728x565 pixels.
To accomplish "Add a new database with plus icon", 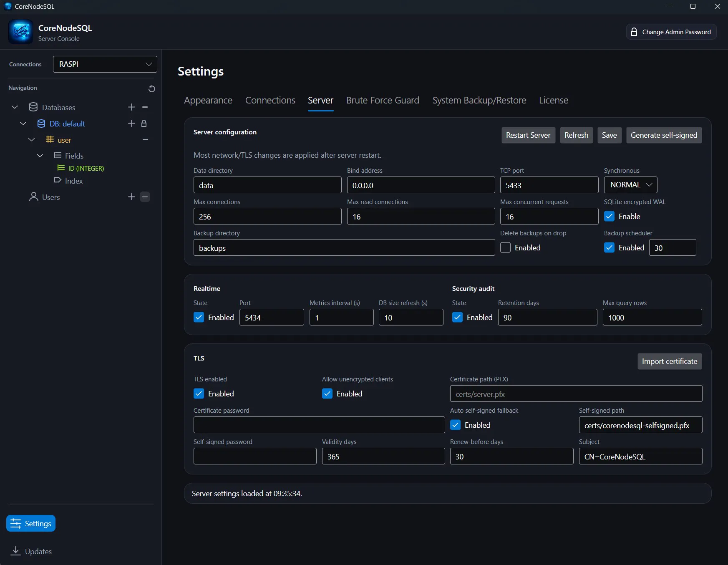I will (x=131, y=107).
